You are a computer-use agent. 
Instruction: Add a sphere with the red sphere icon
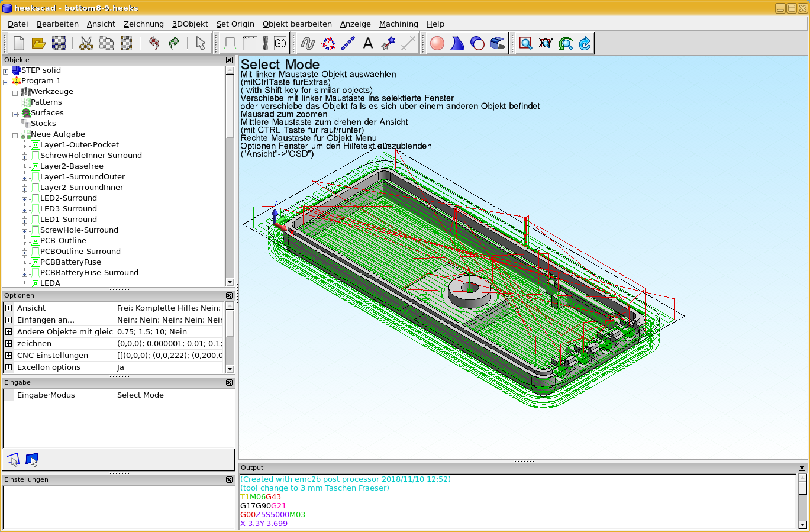(x=437, y=43)
